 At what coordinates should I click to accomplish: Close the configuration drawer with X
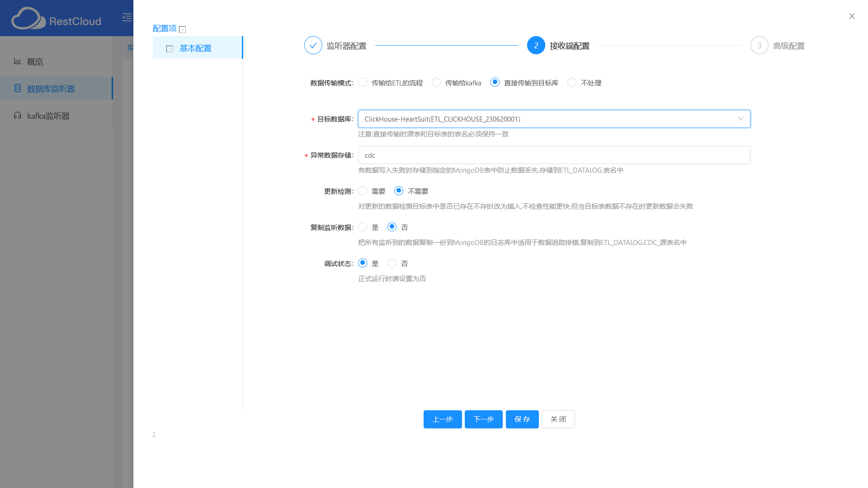click(852, 16)
